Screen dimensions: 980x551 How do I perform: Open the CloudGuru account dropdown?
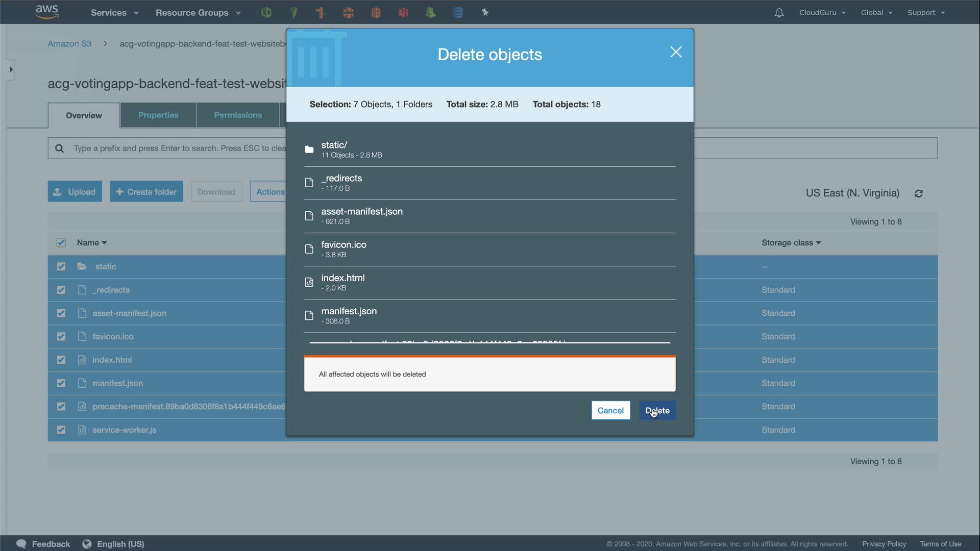[822, 13]
